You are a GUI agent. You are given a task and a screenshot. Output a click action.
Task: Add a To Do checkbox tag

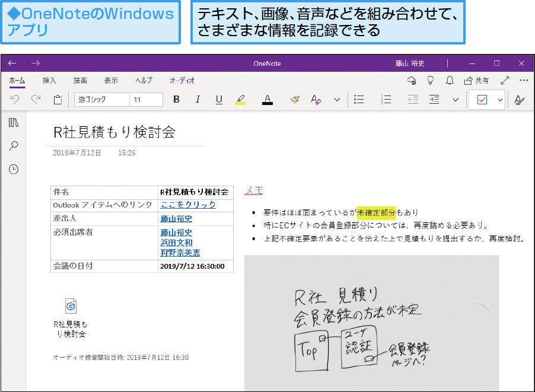[482, 100]
